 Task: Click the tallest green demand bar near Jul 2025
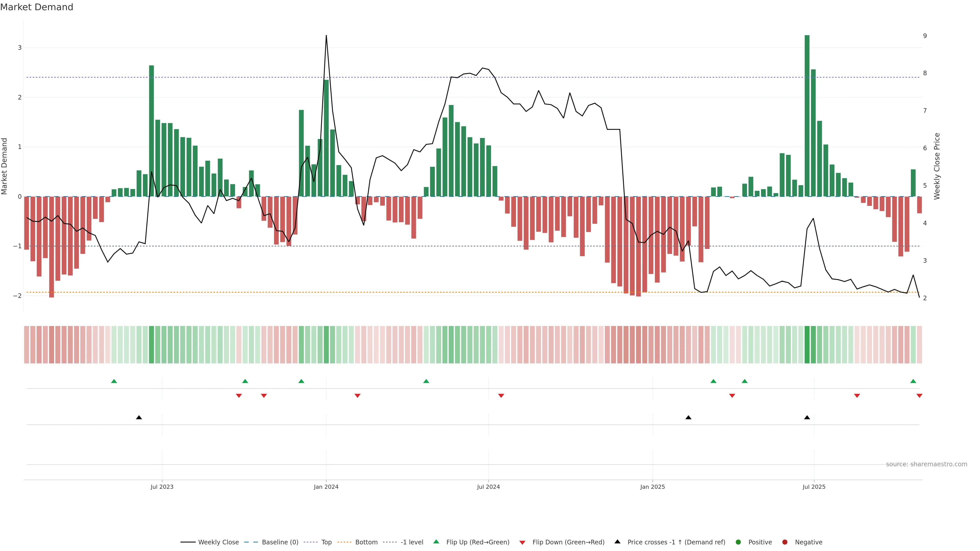pyautogui.click(x=807, y=114)
